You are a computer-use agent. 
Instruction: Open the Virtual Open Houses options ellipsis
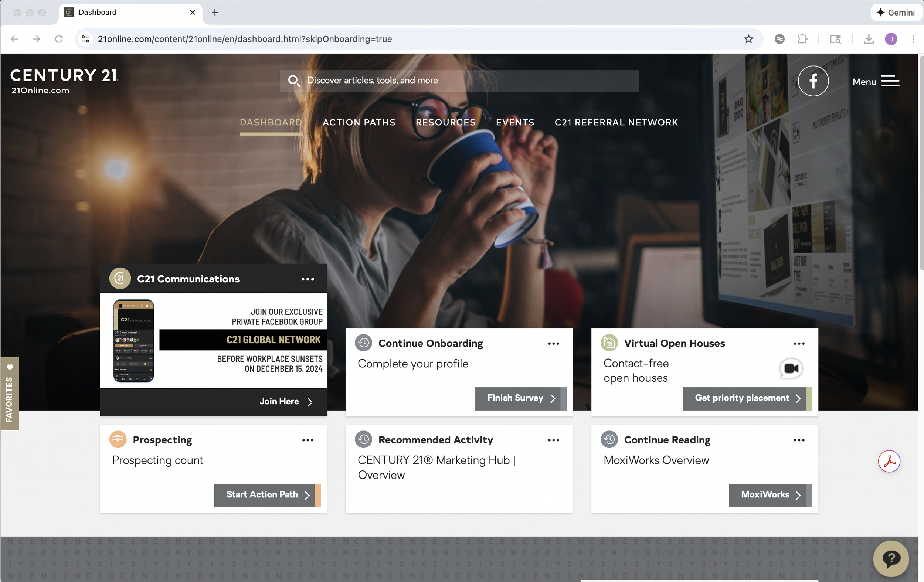tap(799, 343)
